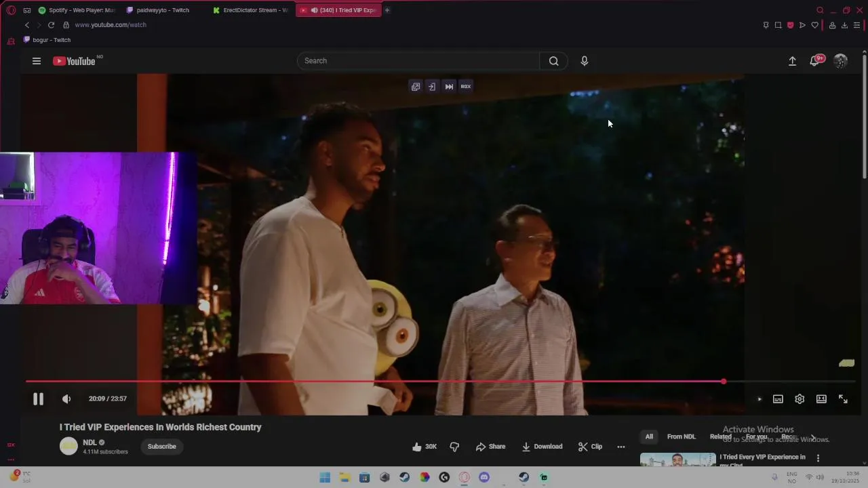The image size is (868, 488).
Task: Open the upload/create icon in the YouTube header
Action: click(792, 61)
